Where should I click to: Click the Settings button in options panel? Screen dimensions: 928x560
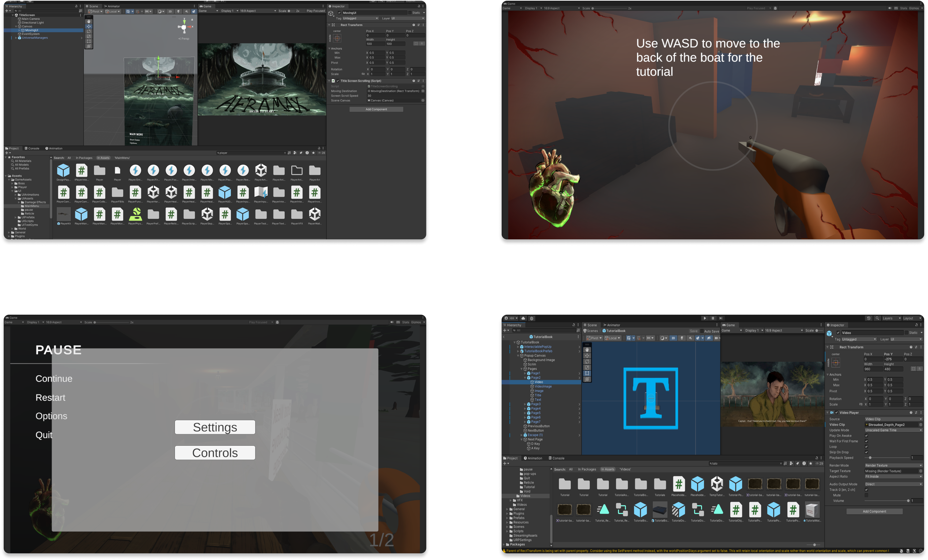click(215, 427)
